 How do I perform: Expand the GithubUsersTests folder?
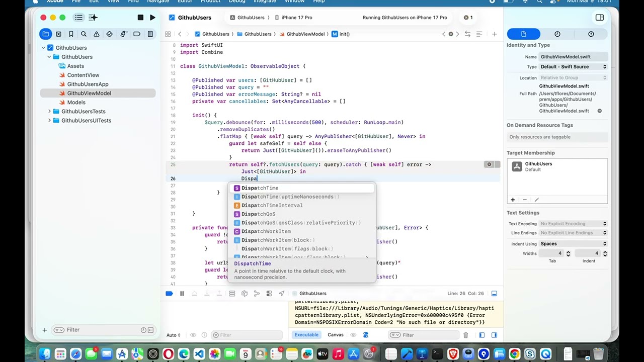[49, 111]
